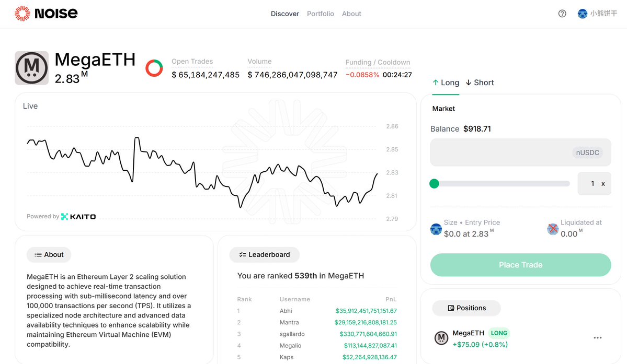Image resolution: width=627 pixels, height=364 pixels.
Task: Click the +$75.09 (+0.8%) position PnL
Action: [x=480, y=345]
